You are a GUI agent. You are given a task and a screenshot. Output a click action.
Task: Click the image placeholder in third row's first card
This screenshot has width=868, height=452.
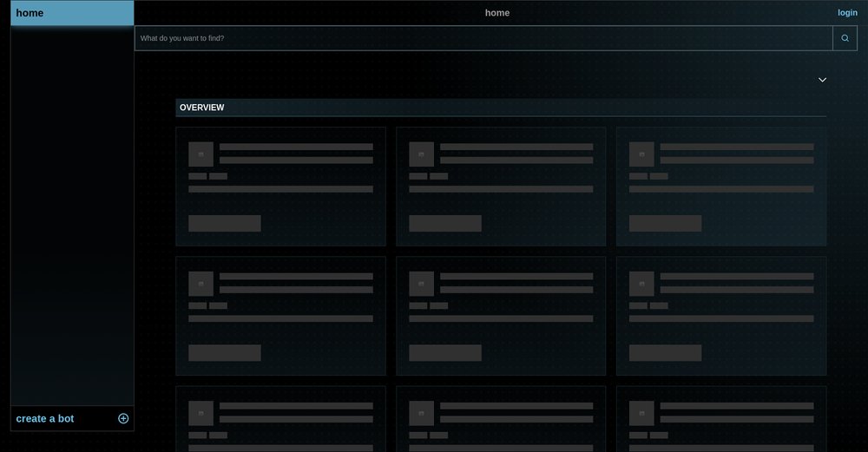(x=201, y=413)
